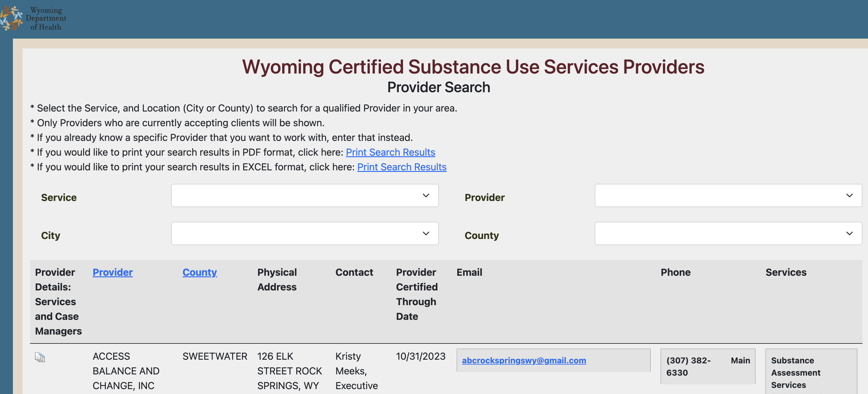
Task: Print search results in EXCEL format
Action: pos(402,167)
